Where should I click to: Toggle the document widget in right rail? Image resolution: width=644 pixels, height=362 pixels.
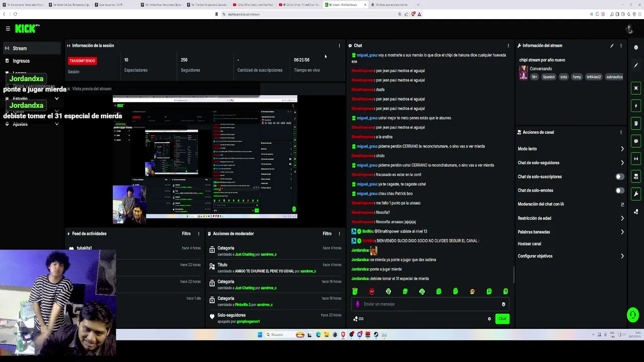(636, 124)
